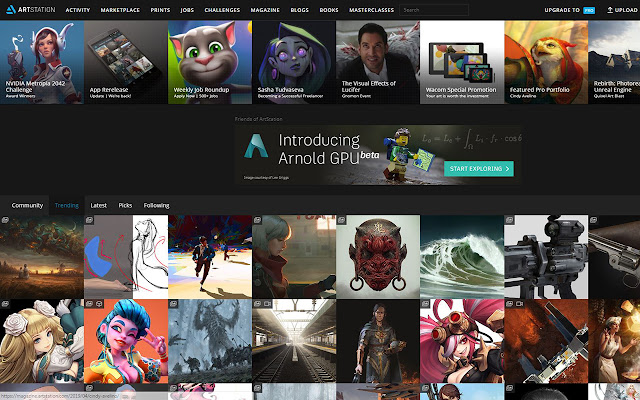Switch to the Picks tab
The image size is (640, 400).
point(125,205)
